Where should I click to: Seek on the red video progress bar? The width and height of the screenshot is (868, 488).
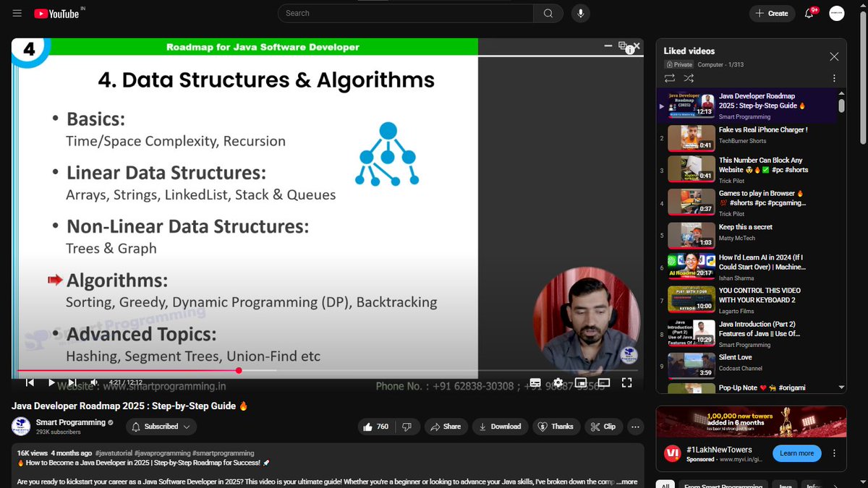[329, 371]
